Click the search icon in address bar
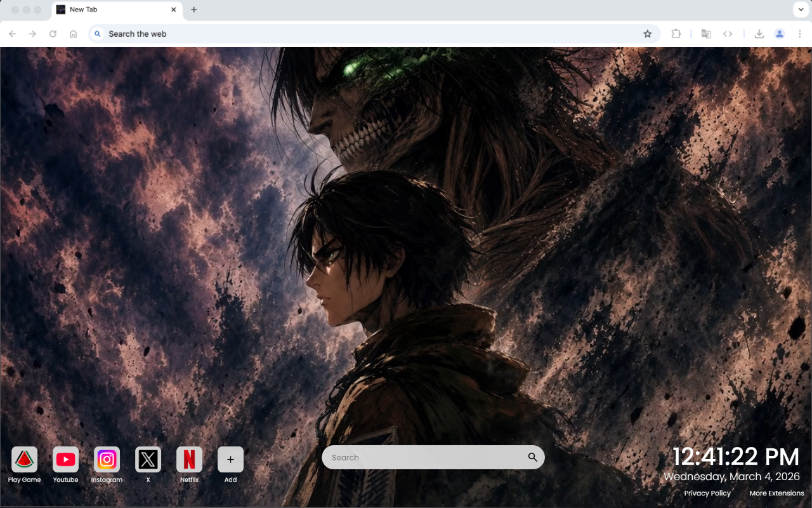 coord(97,34)
